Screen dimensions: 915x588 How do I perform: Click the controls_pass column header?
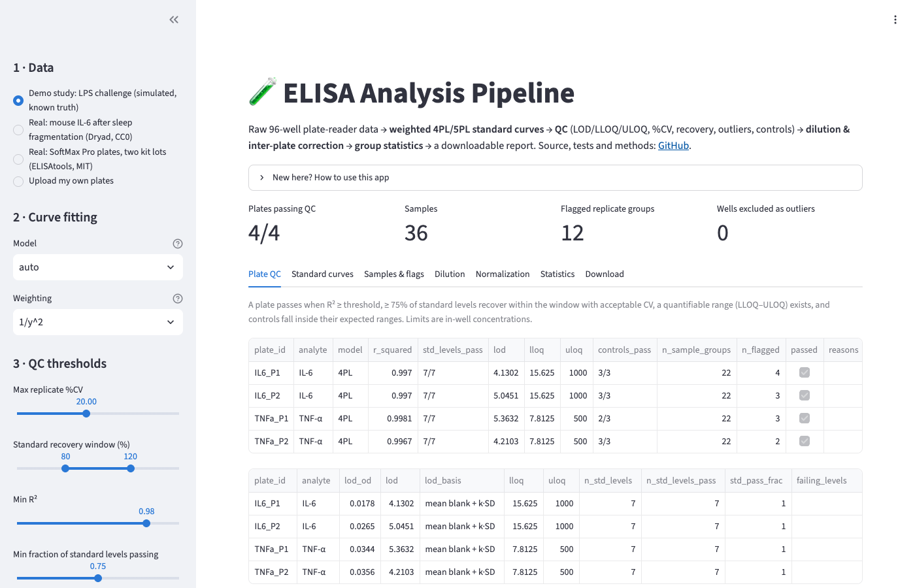624,350
